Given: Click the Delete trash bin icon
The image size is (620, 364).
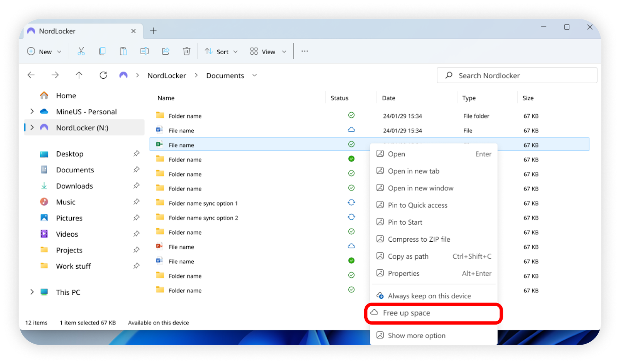Looking at the screenshot, I should [x=187, y=51].
